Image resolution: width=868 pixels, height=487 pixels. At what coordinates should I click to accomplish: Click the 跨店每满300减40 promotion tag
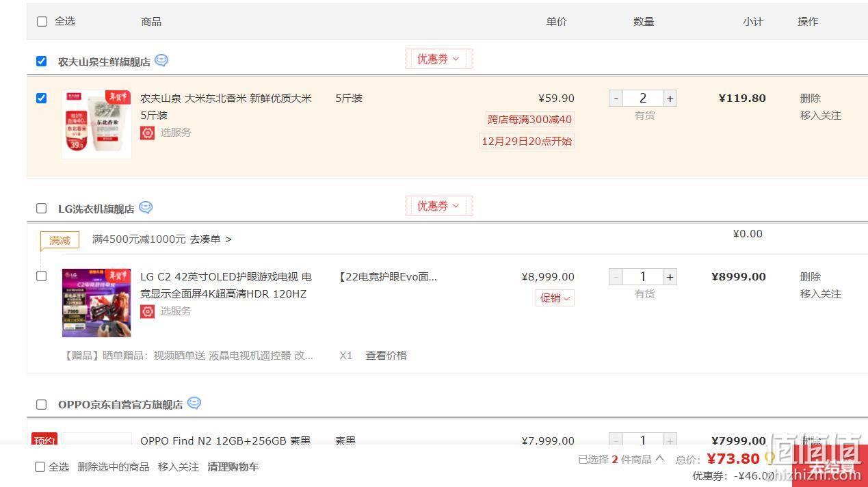pos(529,119)
